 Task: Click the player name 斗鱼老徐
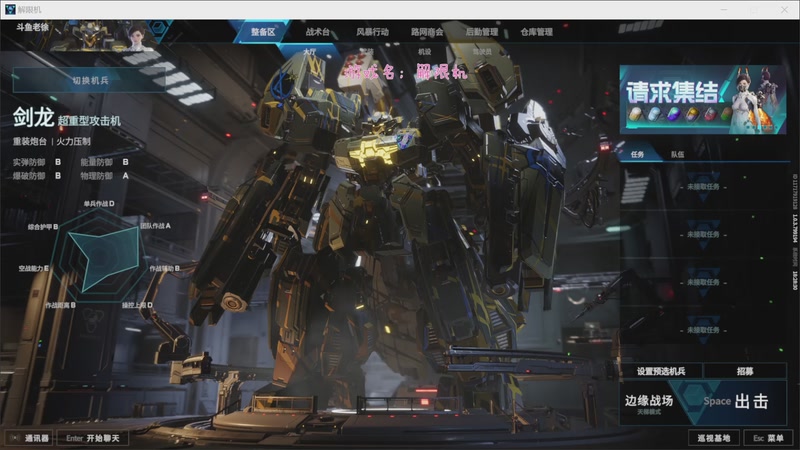tap(32, 27)
